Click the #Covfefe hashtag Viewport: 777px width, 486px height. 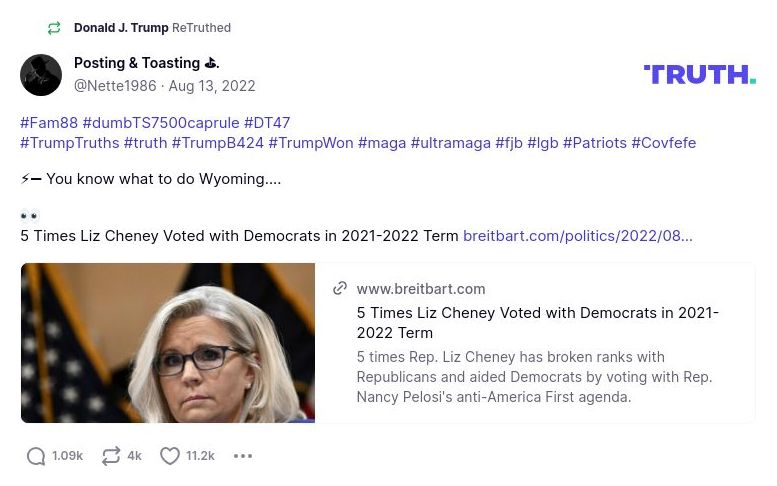tap(663, 143)
